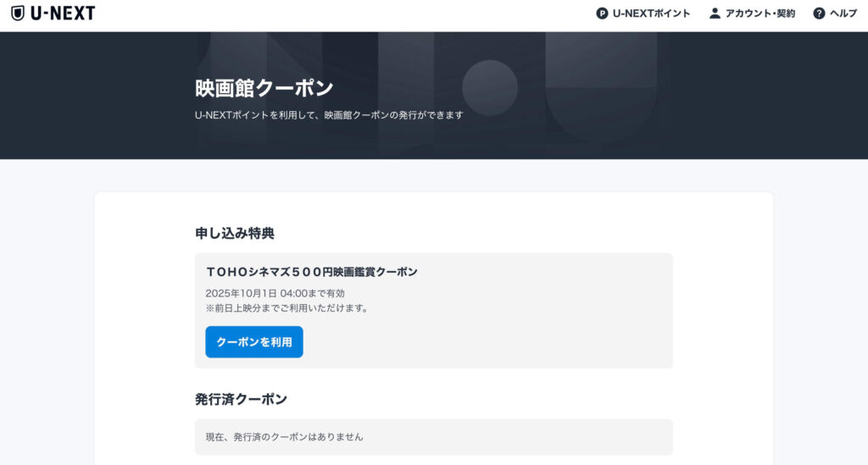
Task: Open アカウント・契約 menu
Action: [x=760, y=14]
